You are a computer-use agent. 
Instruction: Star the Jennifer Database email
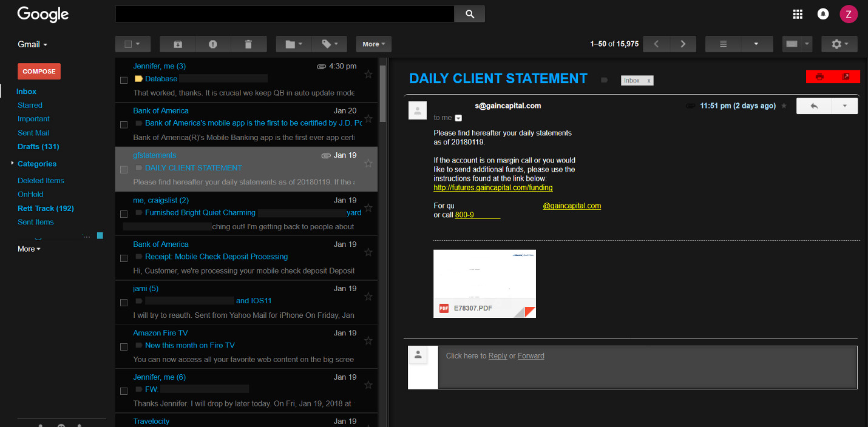coord(368,74)
